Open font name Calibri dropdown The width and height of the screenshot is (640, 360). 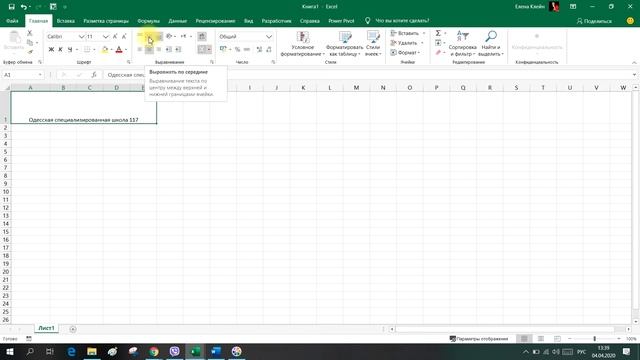click(81, 37)
